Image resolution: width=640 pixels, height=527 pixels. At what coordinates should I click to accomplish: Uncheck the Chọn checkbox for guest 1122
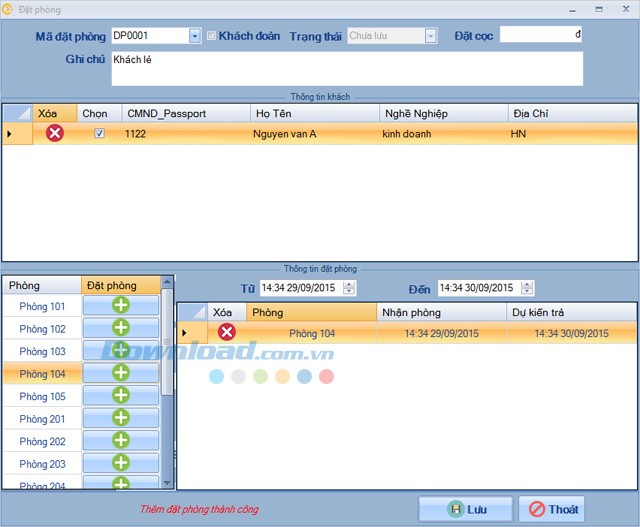click(x=98, y=133)
